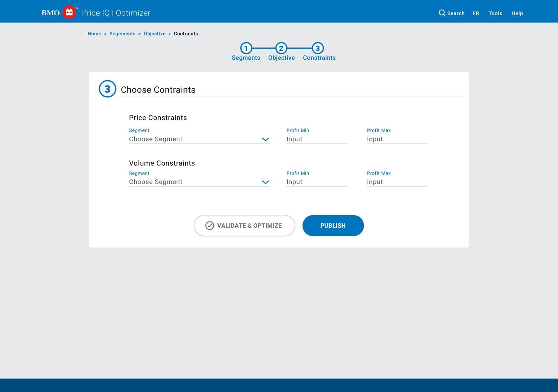
Task: Click the step 3 badge beside Choose Contraints
Action: point(108,89)
